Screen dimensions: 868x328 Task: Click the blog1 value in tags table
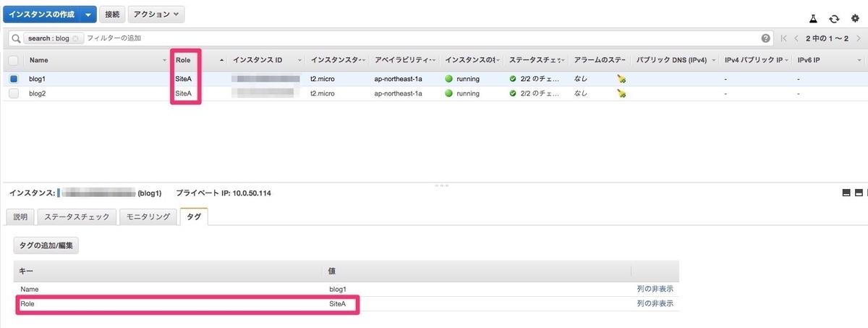[338, 289]
